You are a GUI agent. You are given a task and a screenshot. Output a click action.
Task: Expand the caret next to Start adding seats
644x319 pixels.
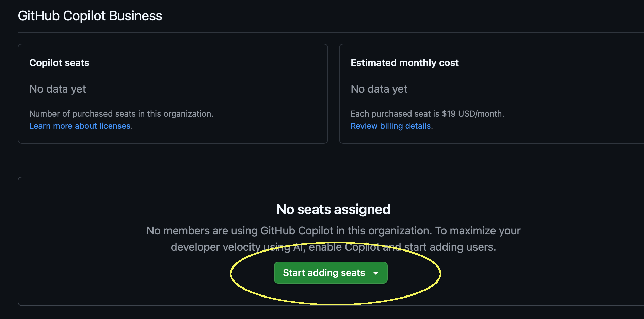(376, 273)
